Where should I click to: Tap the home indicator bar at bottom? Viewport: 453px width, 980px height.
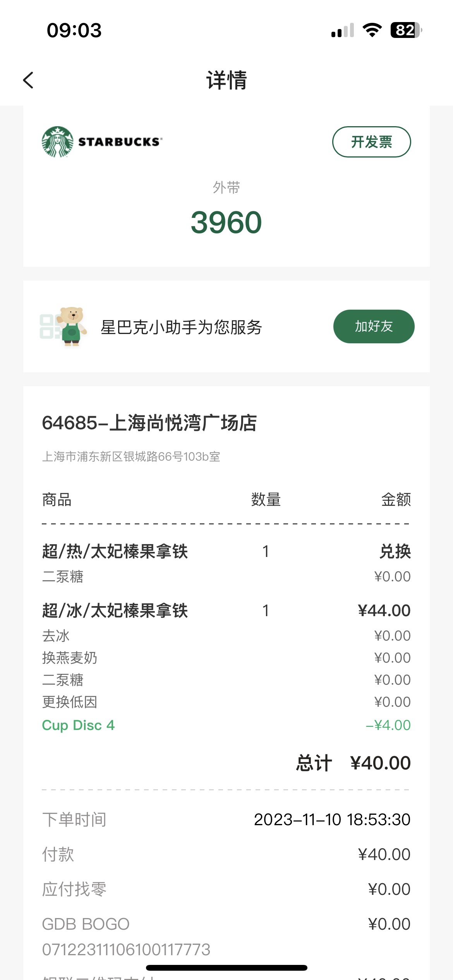(x=226, y=968)
